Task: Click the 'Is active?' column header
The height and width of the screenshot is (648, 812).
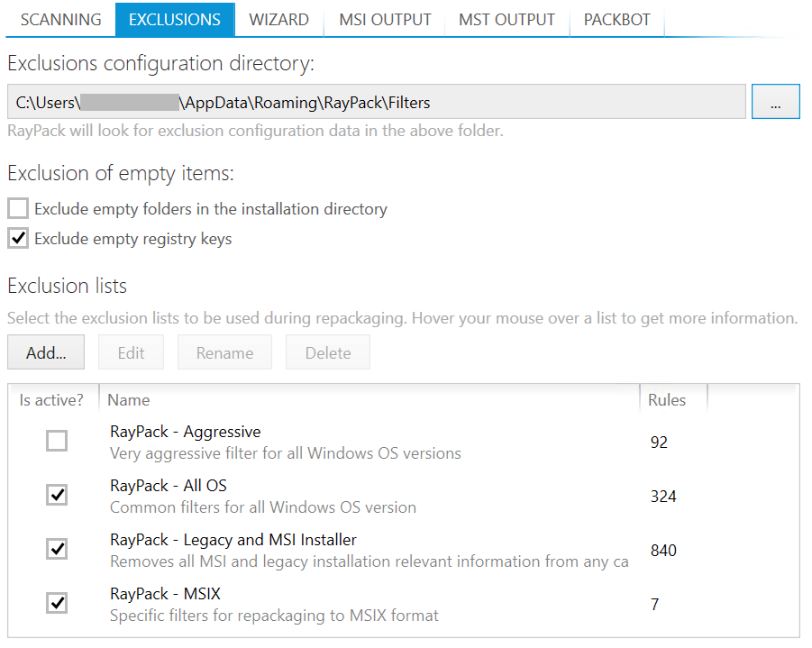Action: [51, 400]
